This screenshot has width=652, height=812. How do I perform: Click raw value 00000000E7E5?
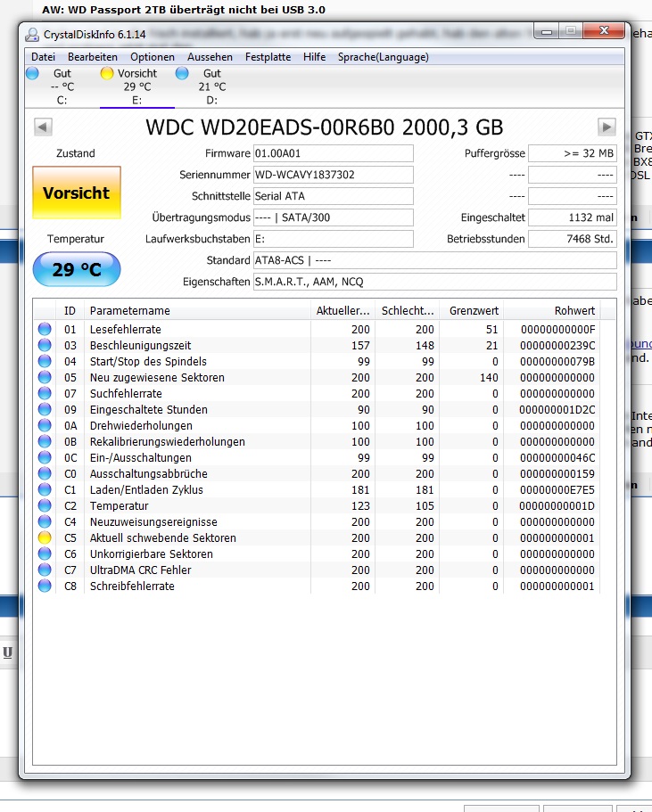(x=557, y=490)
